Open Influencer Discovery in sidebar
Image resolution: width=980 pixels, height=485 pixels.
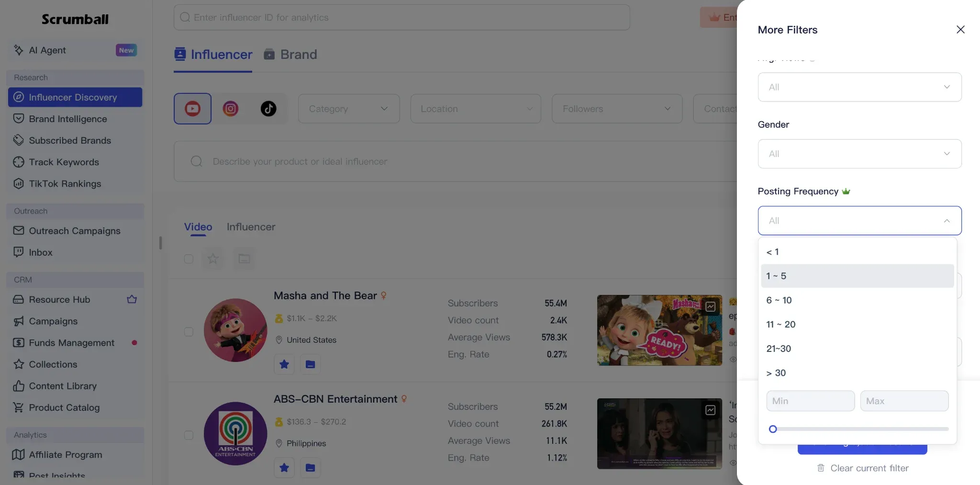[75, 97]
